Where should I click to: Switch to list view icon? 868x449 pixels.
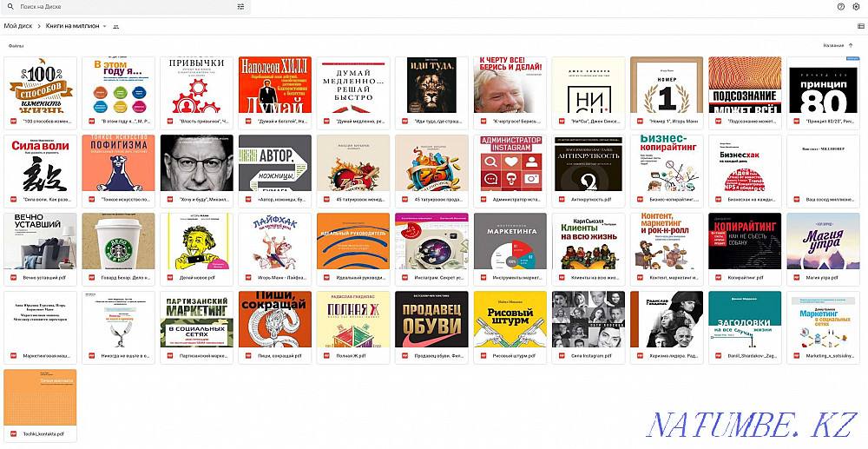(x=861, y=26)
